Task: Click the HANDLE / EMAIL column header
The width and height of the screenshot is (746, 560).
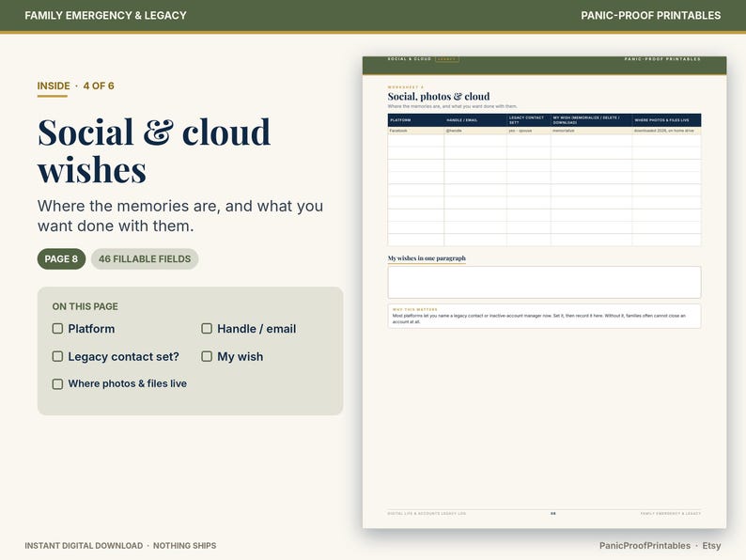Action: (x=475, y=120)
